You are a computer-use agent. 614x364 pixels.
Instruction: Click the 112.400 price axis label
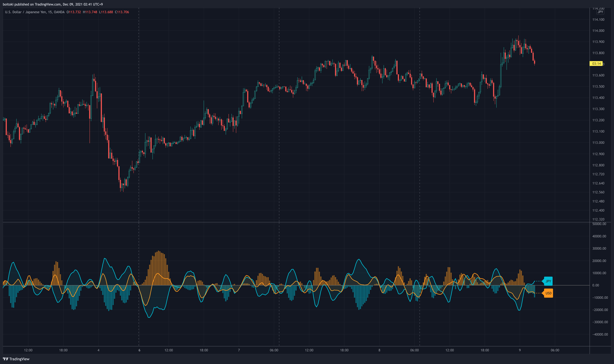click(x=598, y=210)
